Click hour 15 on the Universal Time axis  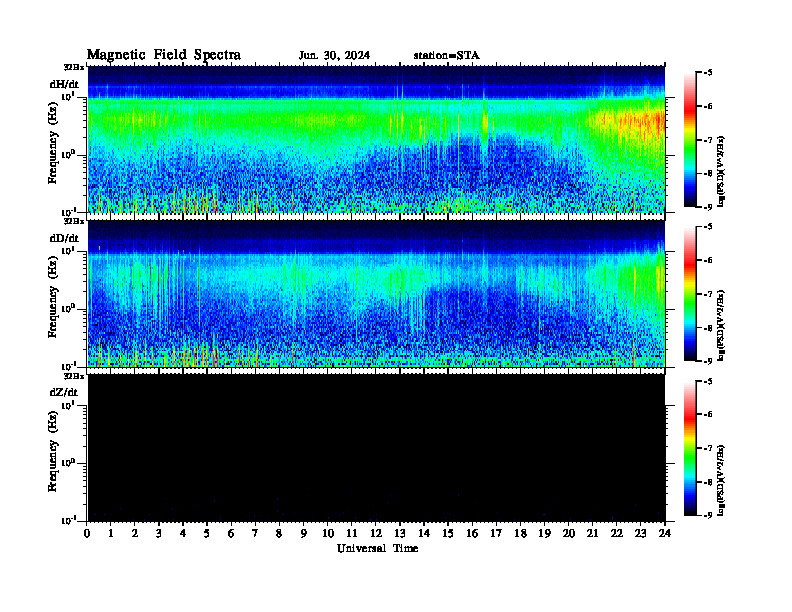click(x=448, y=534)
